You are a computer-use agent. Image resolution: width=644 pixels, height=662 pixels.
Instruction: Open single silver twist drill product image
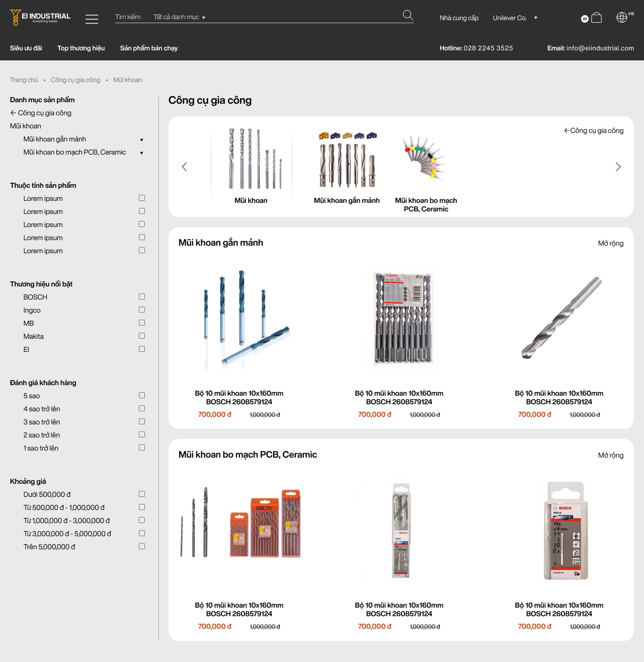(561, 318)
